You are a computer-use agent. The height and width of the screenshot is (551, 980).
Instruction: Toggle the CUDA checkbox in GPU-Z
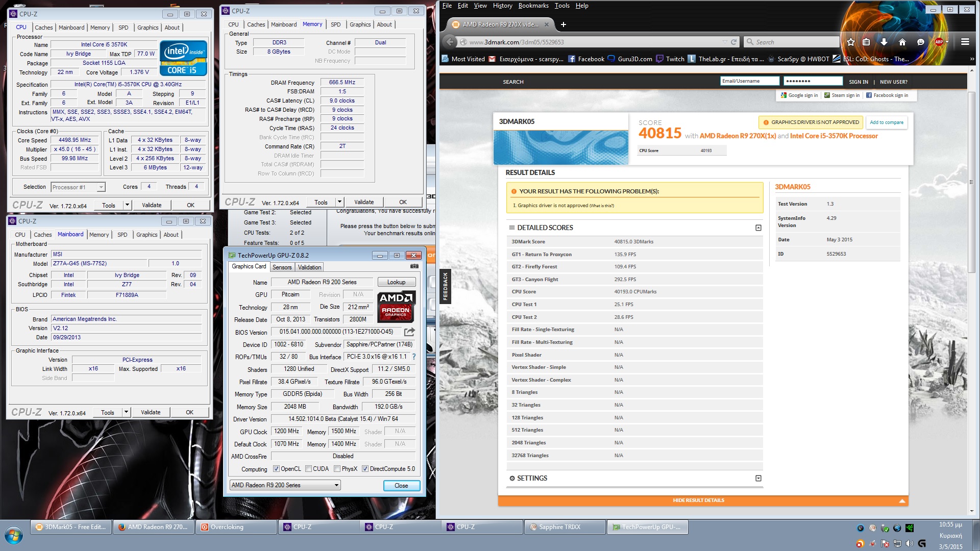click(x=308, y=468)
